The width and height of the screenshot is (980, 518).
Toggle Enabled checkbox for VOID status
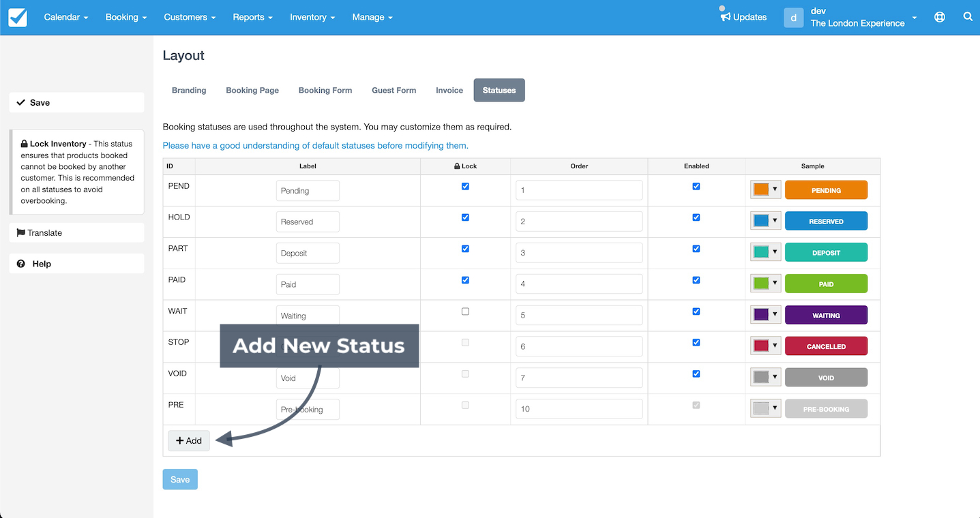pos(696,374)
